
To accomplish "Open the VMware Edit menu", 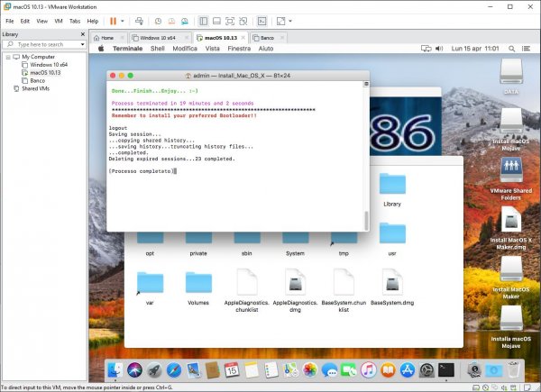I will click(25, 21).
